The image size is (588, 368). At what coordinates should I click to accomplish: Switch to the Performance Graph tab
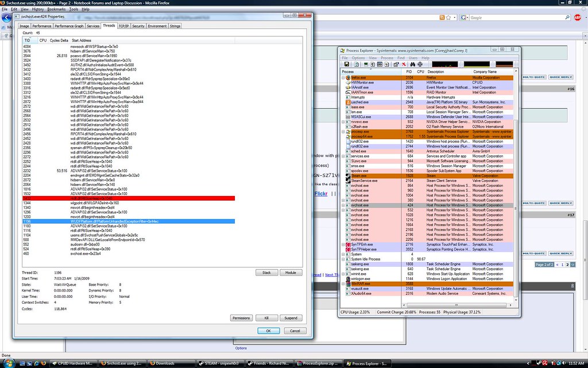click(x=69, y=26)
